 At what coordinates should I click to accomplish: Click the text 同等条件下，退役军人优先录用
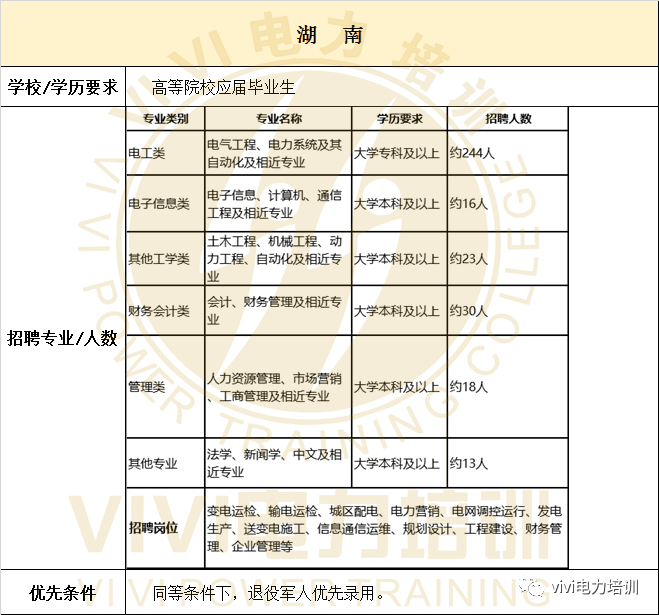pyautogui.click(x=268, y=593)
